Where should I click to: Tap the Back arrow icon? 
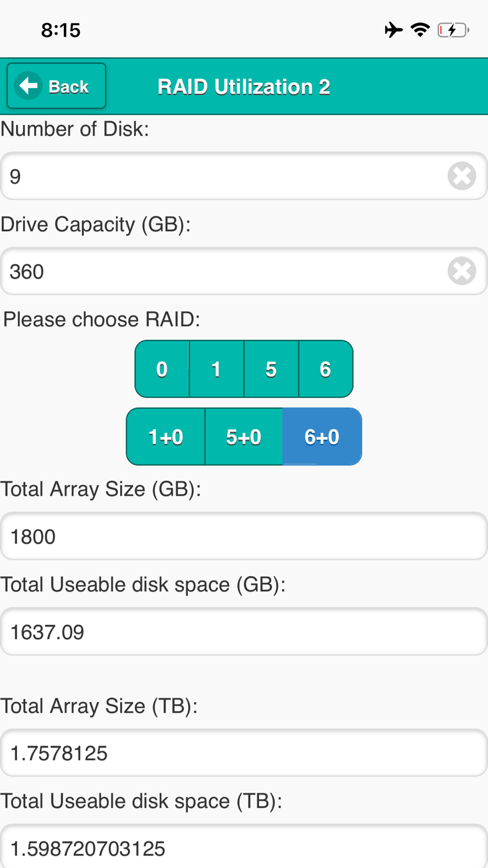coord(28,86)
